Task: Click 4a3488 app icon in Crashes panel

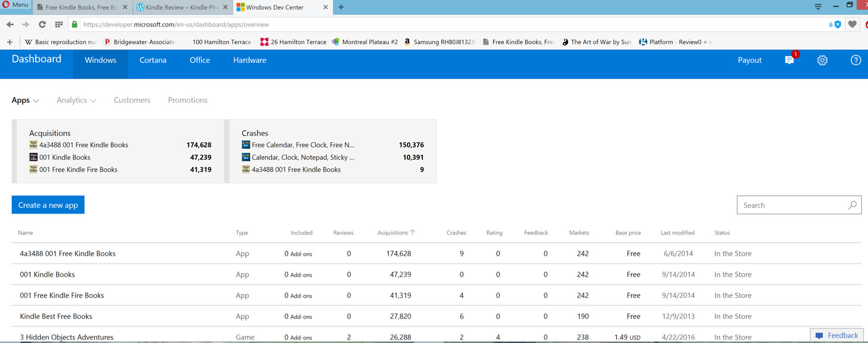Action: [246, 169]
